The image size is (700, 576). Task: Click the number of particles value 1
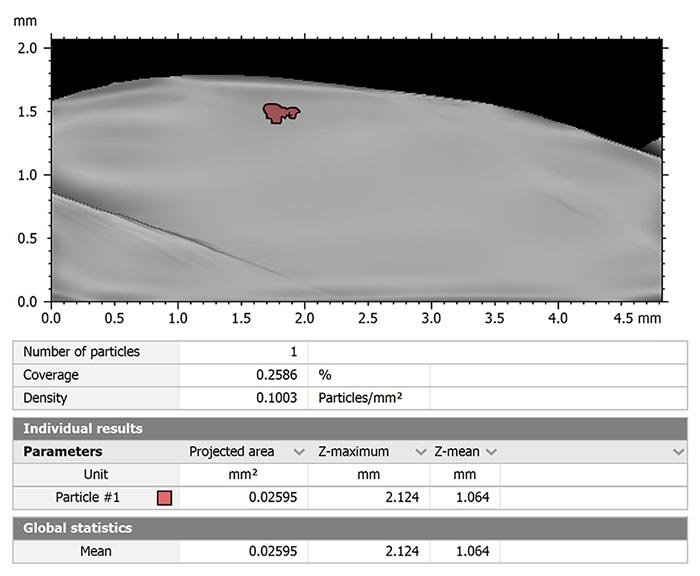[x=293, y=352]
